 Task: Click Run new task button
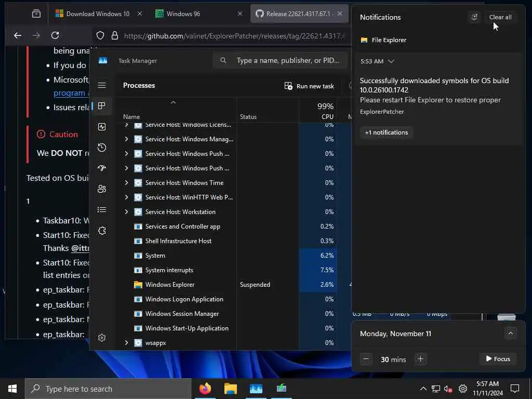(x=309, y=86)
